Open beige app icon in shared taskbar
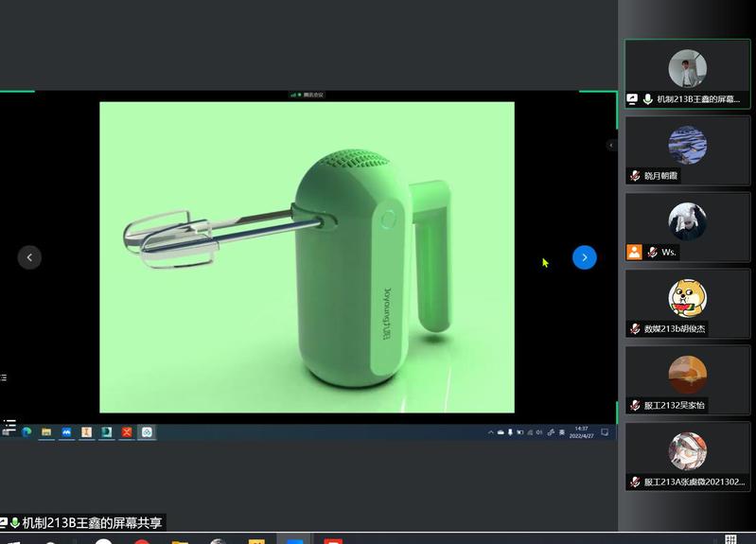The height and width of the screenshot is (544, 756). tap(86, 432)
